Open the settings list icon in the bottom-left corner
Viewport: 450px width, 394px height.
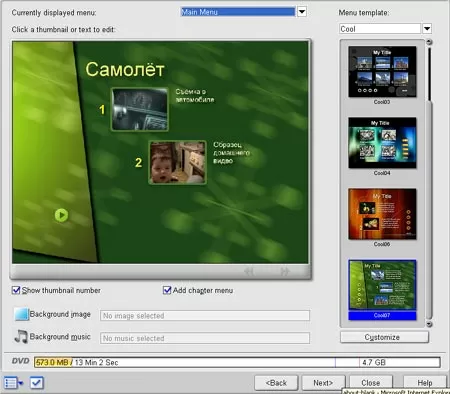pos(10,383)
